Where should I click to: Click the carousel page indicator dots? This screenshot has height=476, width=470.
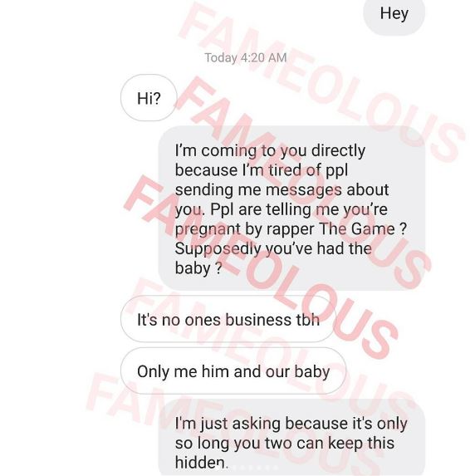[x=247, y=468]
